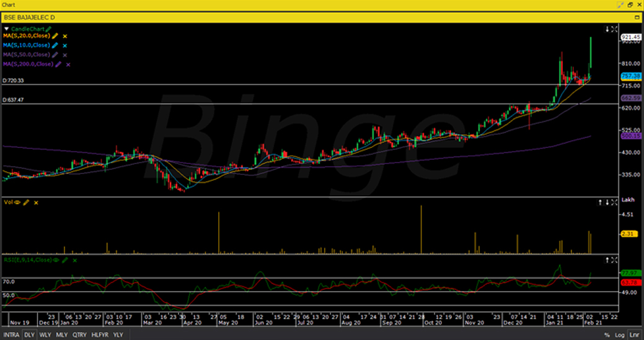644x340 pixels.
Task: Click Feb 21 on the date axis
Action: (x=592, y=323)
